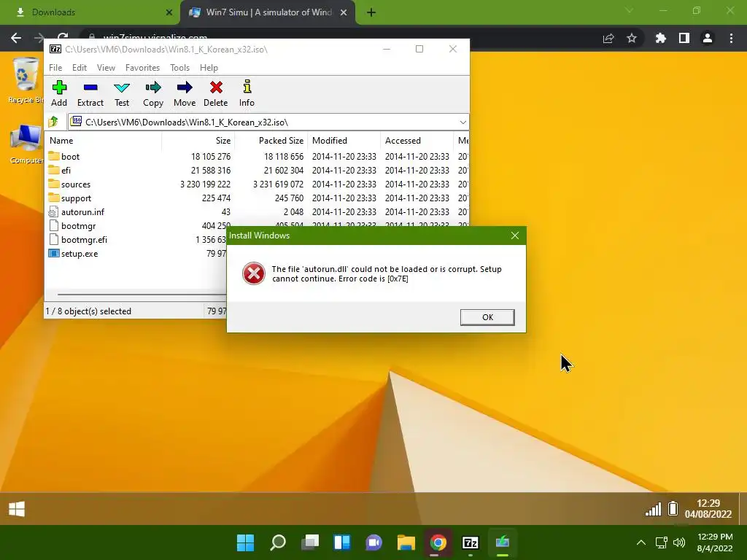
Task: Select the bootmgr.efi file
Action: (77, 239)
